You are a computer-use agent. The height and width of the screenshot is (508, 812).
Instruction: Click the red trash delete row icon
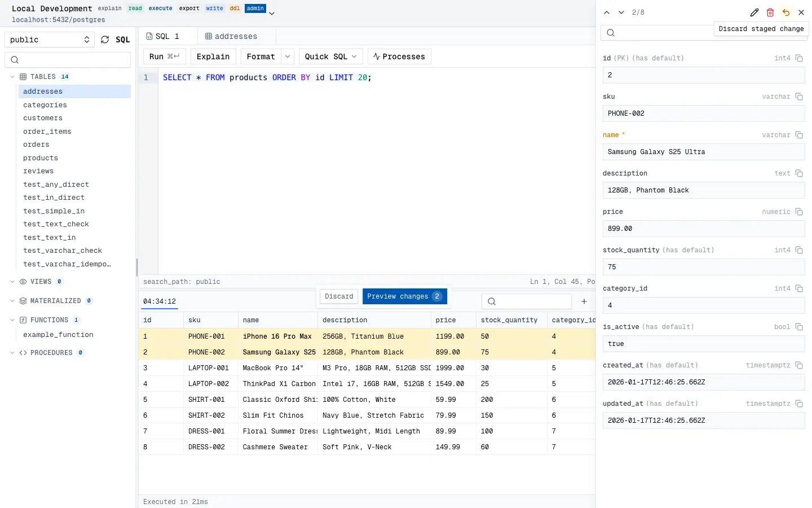click(770, 12)
